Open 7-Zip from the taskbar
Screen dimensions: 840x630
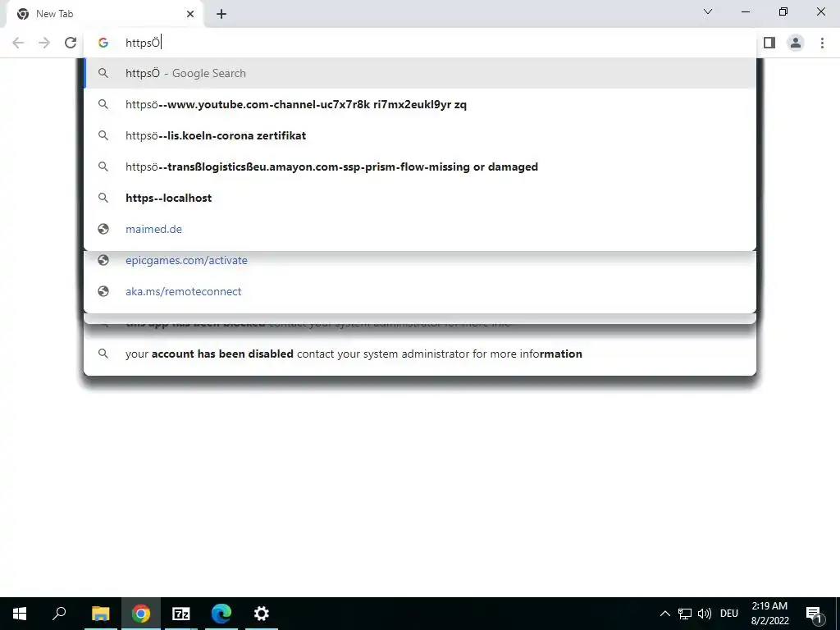[181, 614]
